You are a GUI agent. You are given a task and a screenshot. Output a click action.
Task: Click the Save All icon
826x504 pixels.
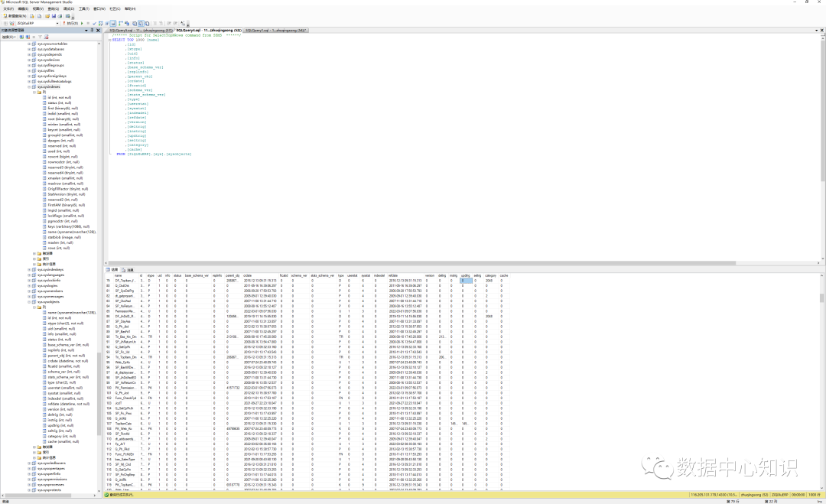pos(60,16)
